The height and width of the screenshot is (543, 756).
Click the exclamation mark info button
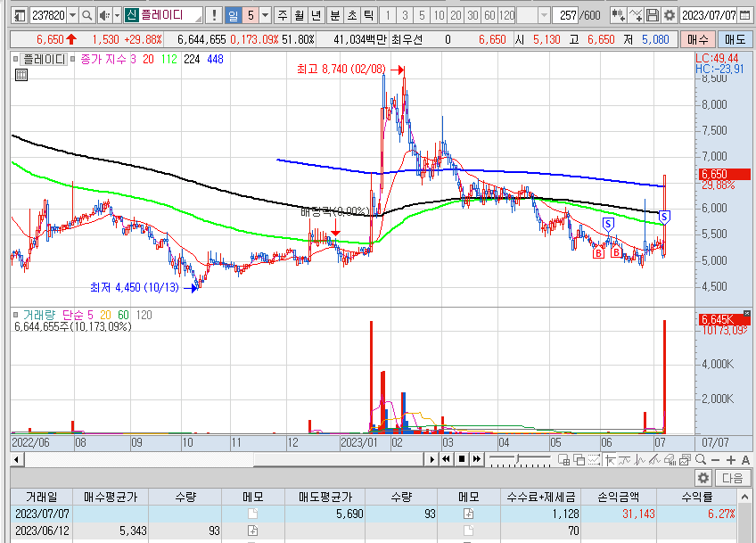[x=214, y=15]
